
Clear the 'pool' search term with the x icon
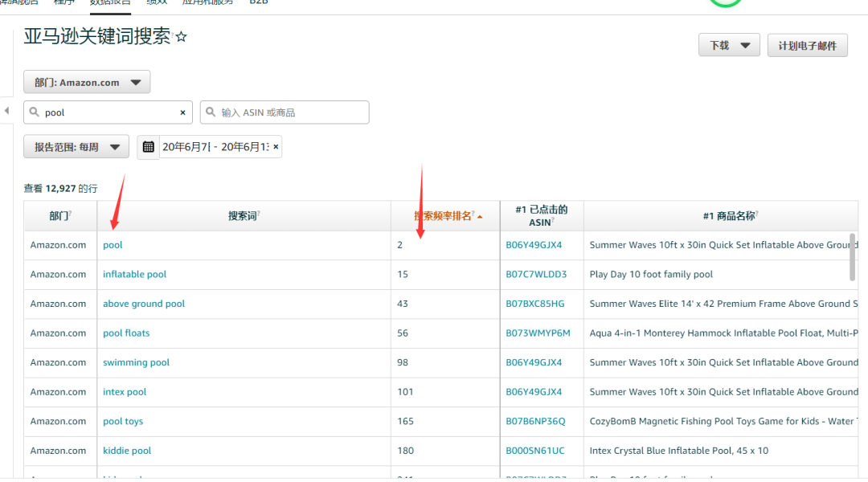[x=182, y=113]
